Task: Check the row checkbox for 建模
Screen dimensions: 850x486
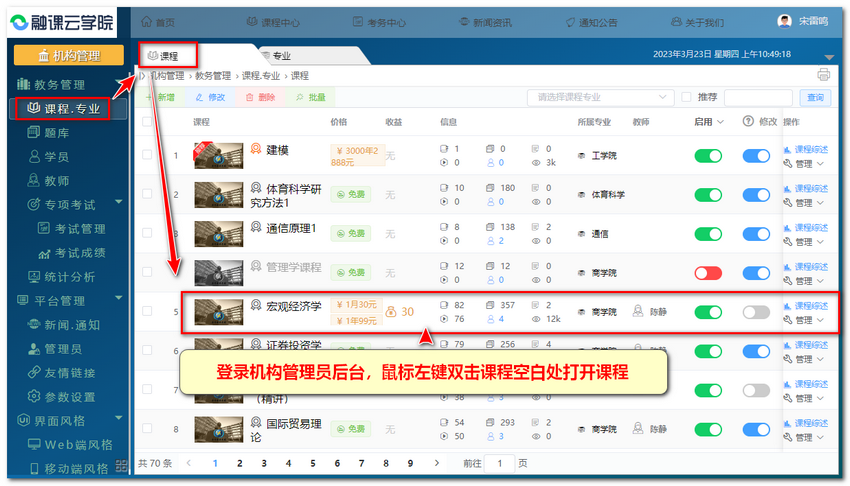Action: 147,154
